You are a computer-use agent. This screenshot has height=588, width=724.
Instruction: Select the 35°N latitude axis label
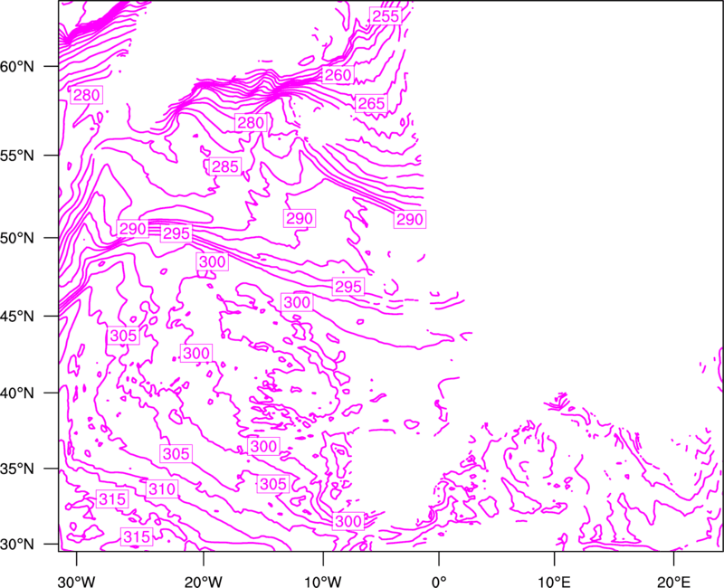[17, 469]
